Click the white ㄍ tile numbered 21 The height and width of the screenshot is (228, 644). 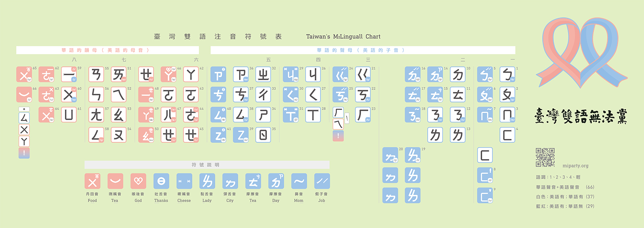363,75
